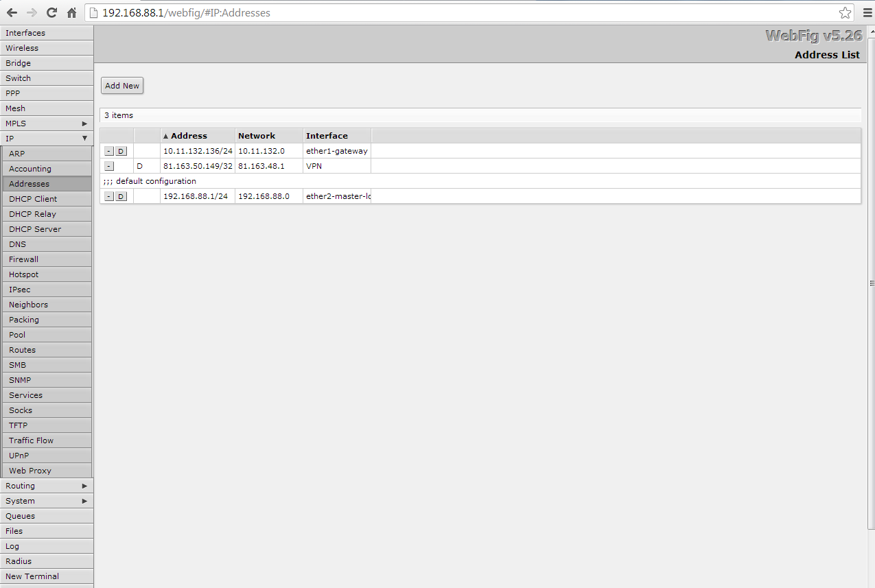
Task: Open the Services page
Action: (47, 395)
